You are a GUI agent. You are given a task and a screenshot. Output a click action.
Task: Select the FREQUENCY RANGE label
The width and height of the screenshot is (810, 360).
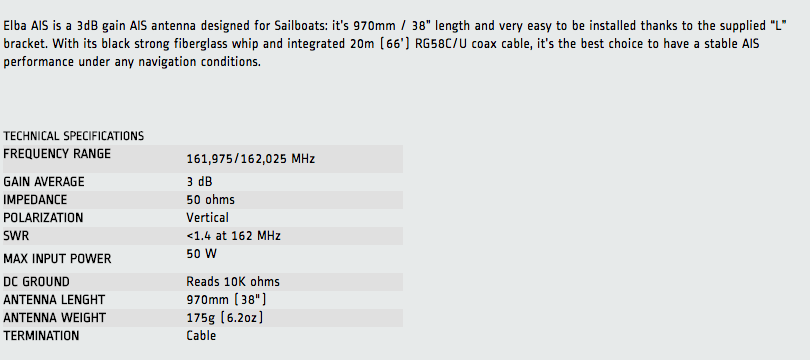[x=57, y=154]
